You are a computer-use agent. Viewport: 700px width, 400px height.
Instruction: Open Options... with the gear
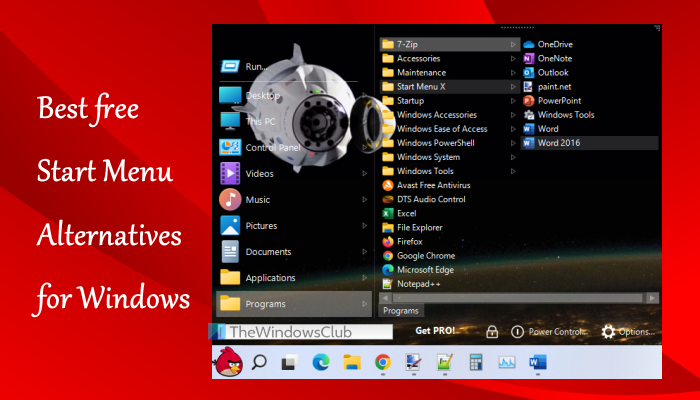(x=628, y=332)
